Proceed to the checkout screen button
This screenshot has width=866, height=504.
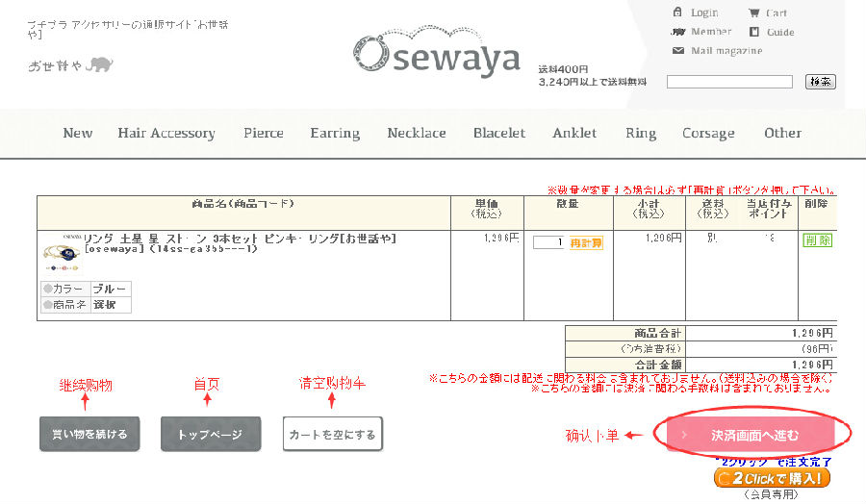(754, 436)
